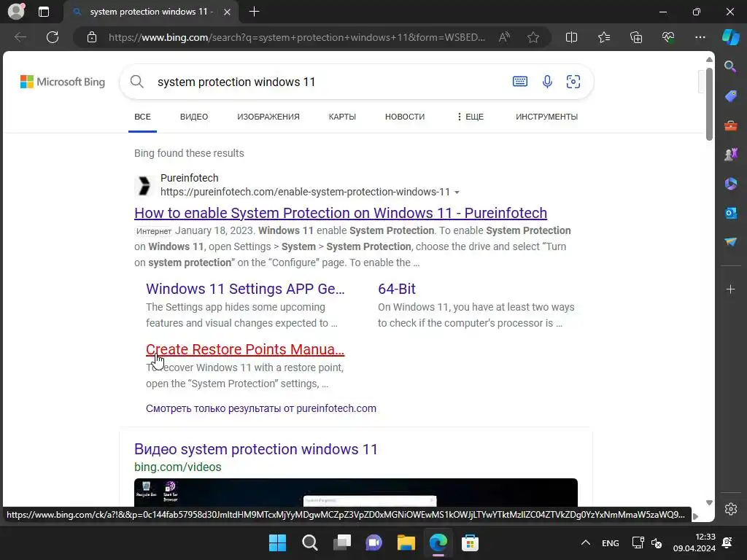Viewport: 747px width, 560px height.
Task: Open the Windows Start menu
Action: coord(277,542)
